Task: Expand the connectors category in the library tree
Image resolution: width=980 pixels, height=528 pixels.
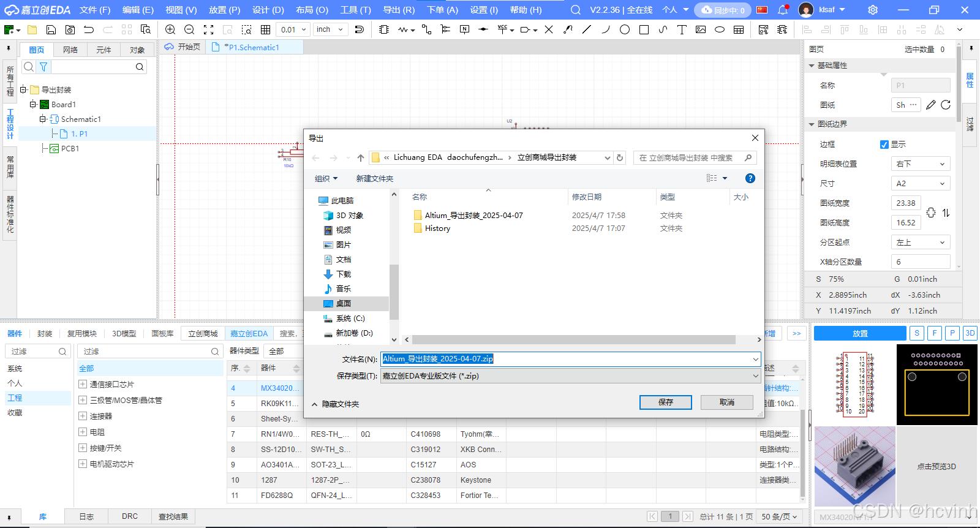Action: tap(83, 416)
